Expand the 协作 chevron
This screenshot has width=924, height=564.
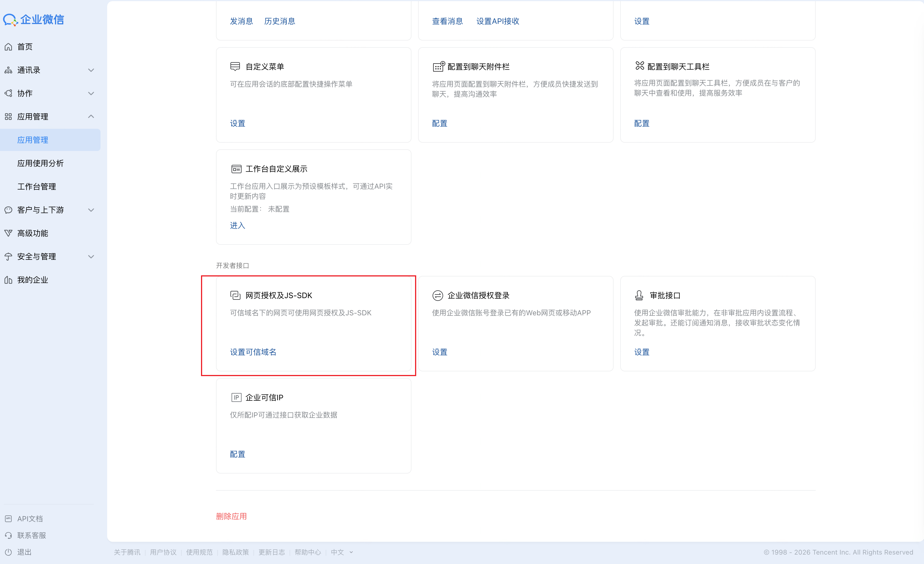[x=91, y=93]
